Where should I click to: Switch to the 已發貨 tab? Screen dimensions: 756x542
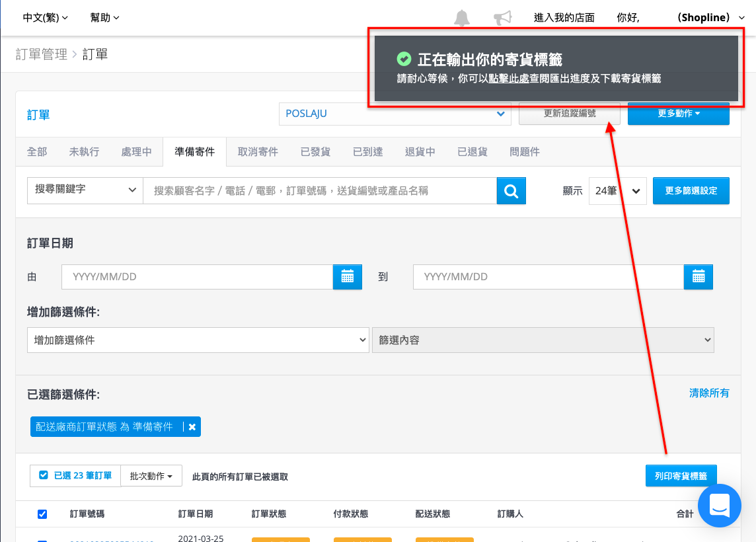(x=315, y=152)
